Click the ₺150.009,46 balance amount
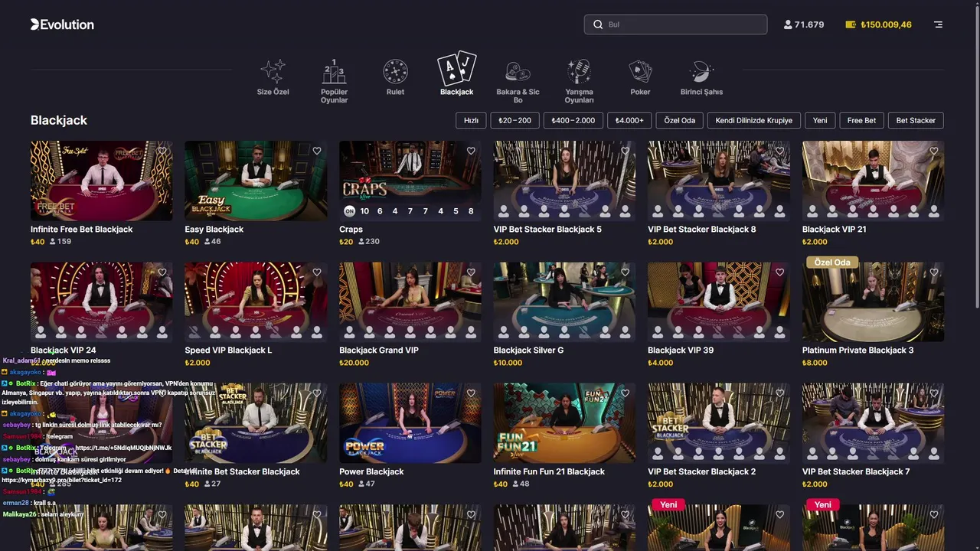This screenshot has width=980, height=551. [886, 24]
